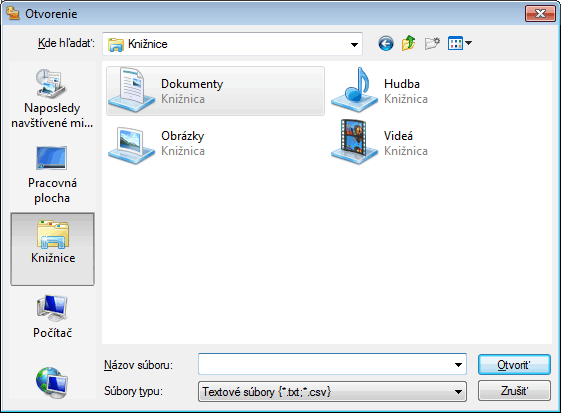Open Pracovná plocha in sidebar
Screen dimensions: 561x413
pos(52,174)
